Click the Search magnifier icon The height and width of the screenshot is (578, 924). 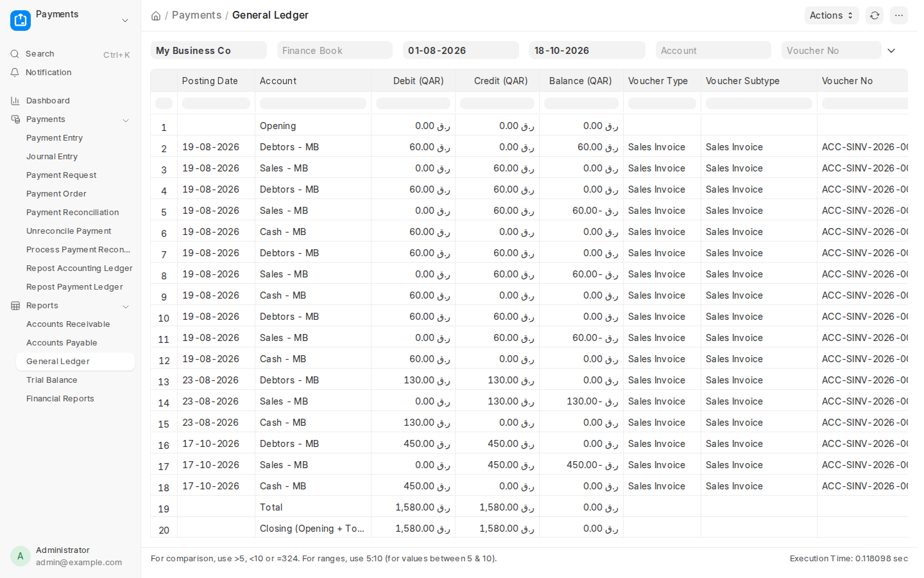pyautogui.click(x=15, y=54)
